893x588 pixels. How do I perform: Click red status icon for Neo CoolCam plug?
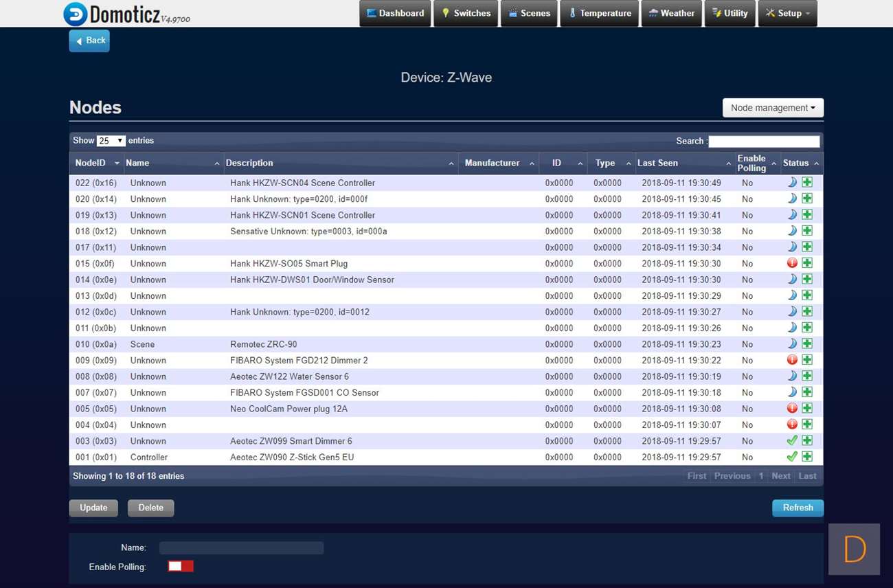pyautogui.click(x=792, y=409)
